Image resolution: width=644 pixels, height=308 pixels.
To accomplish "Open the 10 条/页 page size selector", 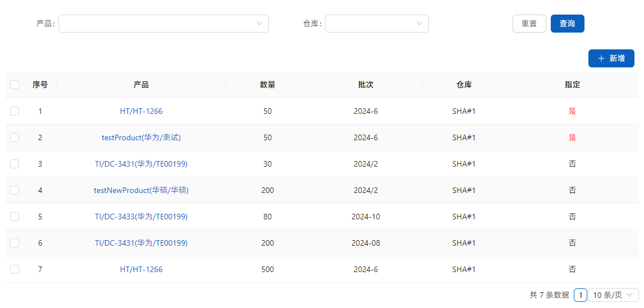I will [613, 295].
